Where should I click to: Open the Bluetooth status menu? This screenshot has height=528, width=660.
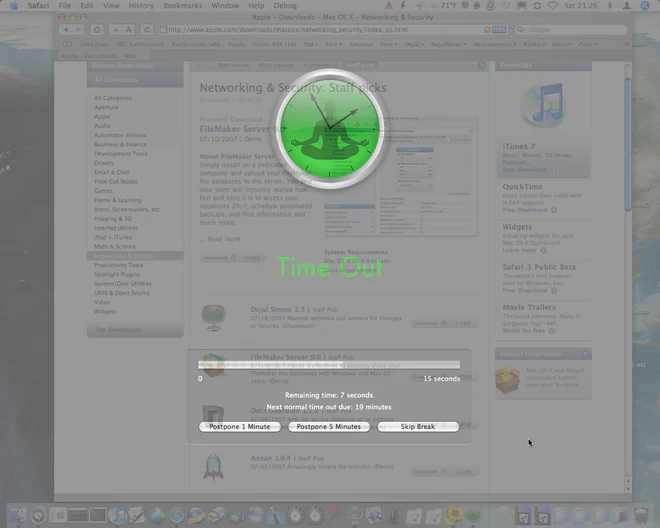(609, 5)
